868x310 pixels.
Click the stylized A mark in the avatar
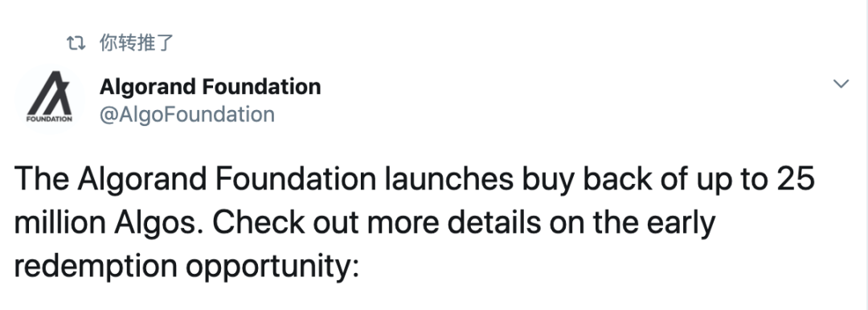click(49, 92)
